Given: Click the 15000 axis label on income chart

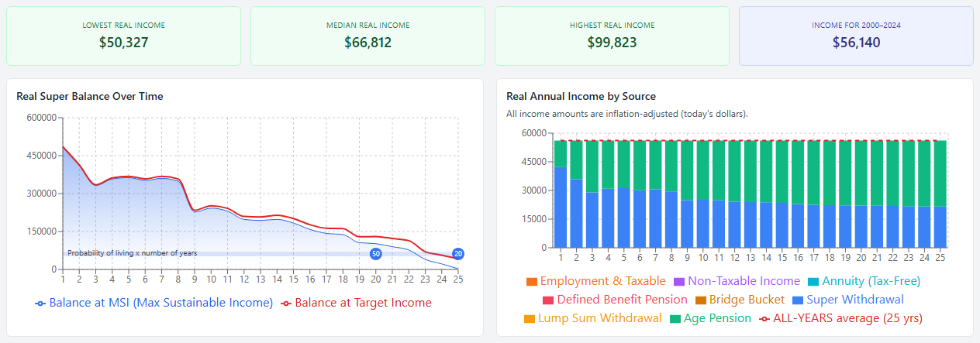Looking at the screenshot, I should (533, 219).
